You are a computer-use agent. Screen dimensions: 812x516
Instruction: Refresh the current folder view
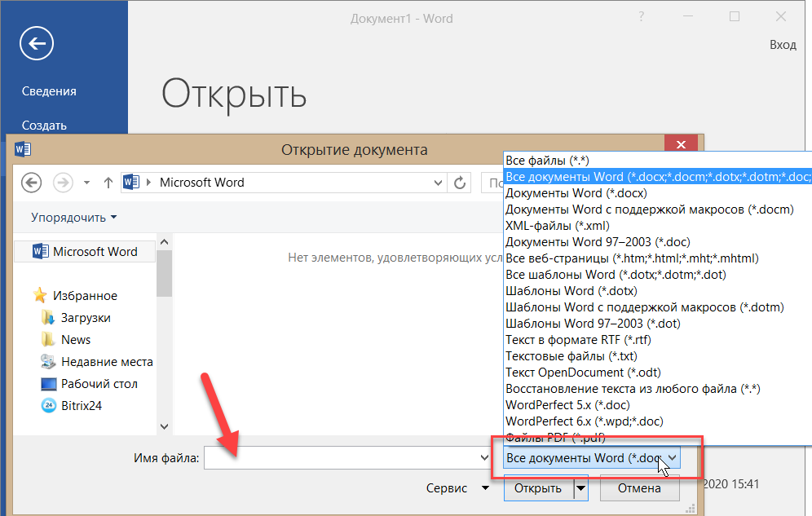click(459, 183)
